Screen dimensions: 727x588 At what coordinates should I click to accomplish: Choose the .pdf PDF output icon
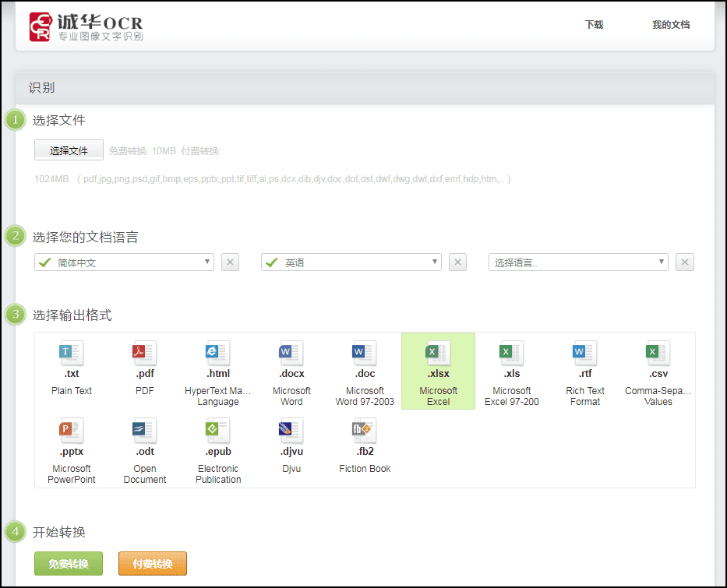145,353
